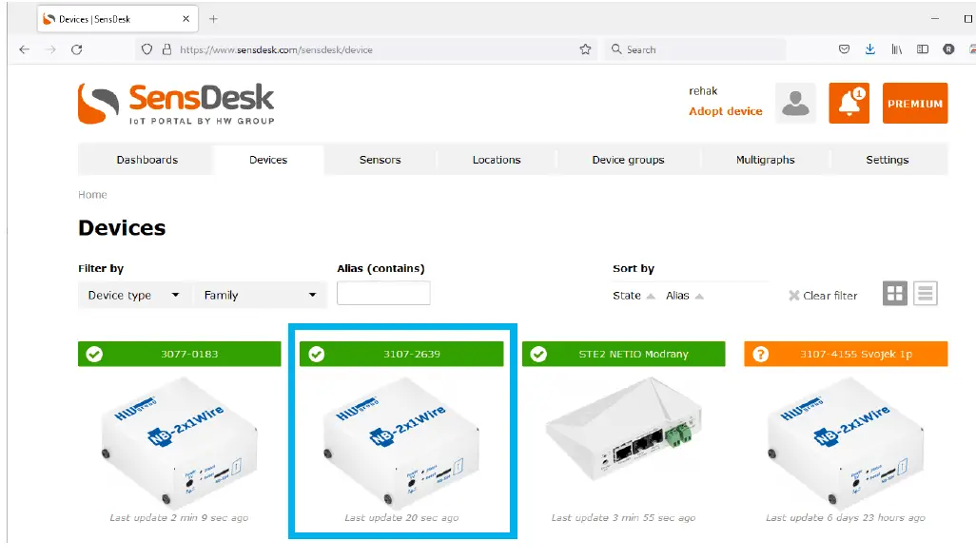Viewport: 976px width, 560px height.
Task: Open the Locations tab
Action: (x=497, y=160)
